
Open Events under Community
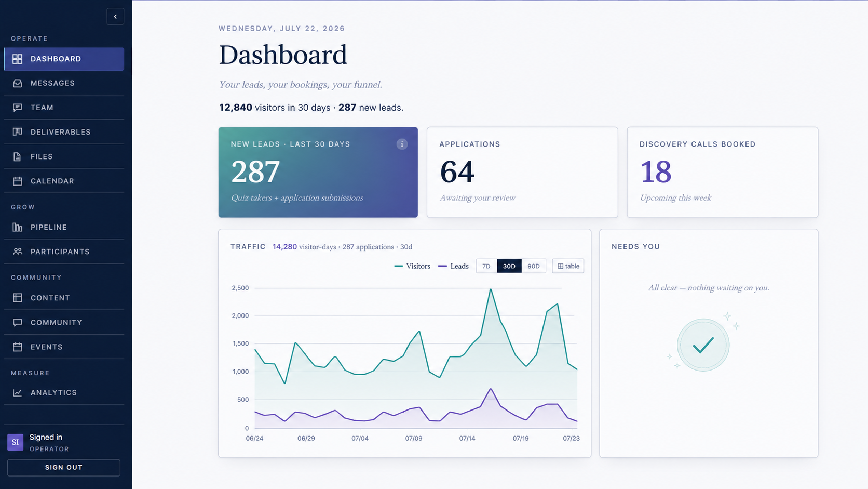click(64, 347)
